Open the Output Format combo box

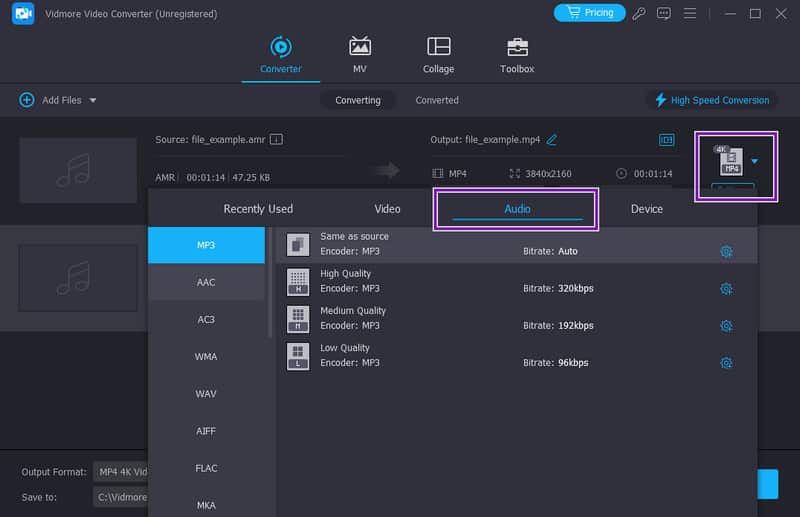120,472
